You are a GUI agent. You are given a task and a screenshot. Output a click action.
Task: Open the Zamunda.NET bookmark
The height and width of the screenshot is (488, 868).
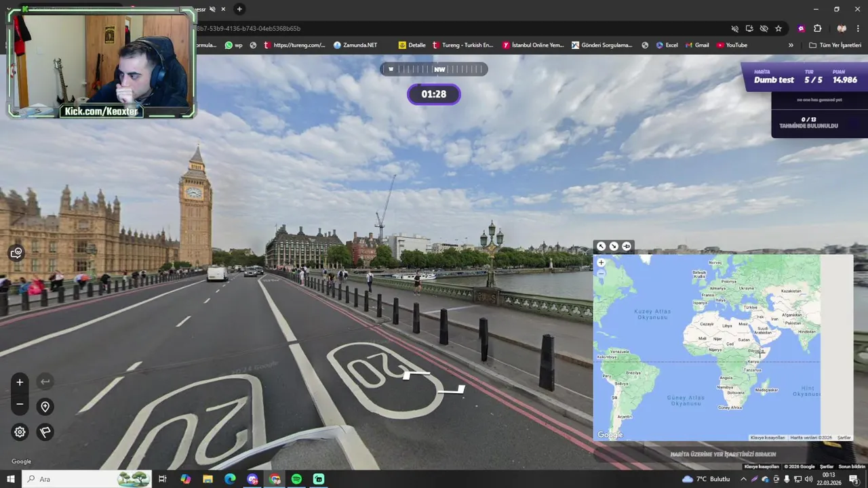(x=355, y=45)
